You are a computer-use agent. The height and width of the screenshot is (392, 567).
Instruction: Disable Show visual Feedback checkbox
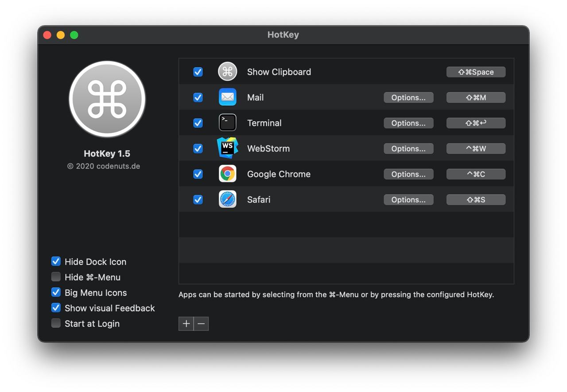click(x=56, y=308)
